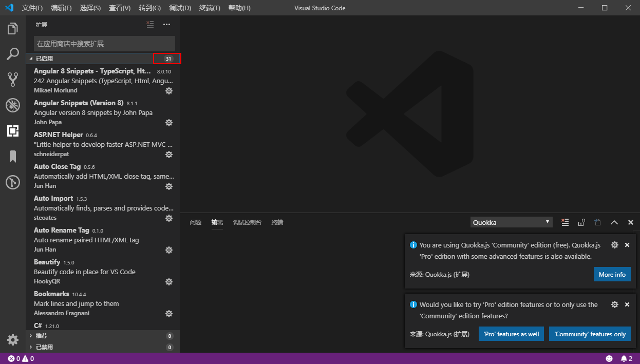Open the Source Control view icon
Viewport: 640px width, 364px height.
[x=13, y=79]
